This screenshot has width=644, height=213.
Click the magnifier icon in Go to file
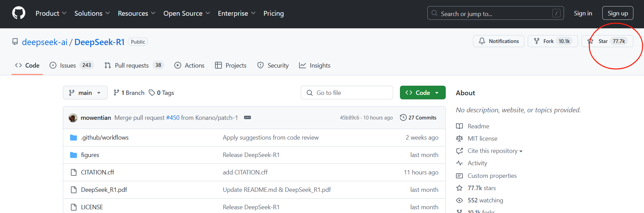310,93
